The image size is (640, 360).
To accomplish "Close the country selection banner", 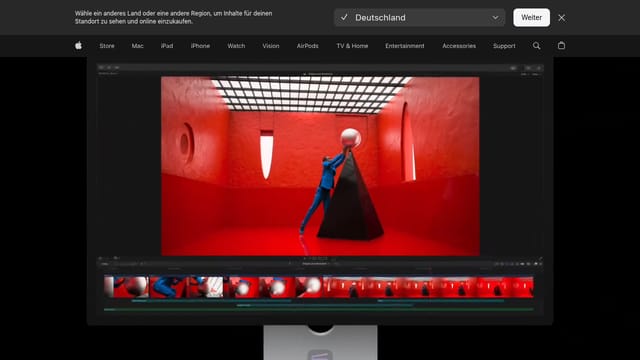I will coord(562,18).
